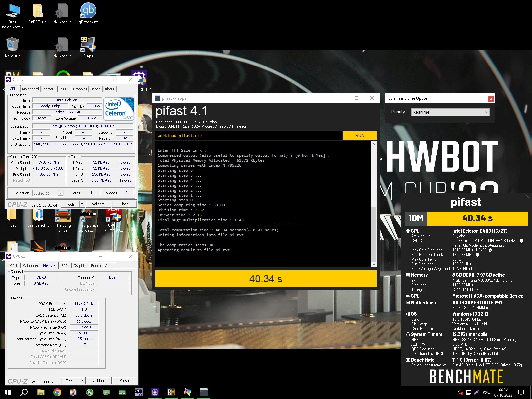Click the Windows Start button
This screenshot has width=532, height=399.
(x=8, y=392)
